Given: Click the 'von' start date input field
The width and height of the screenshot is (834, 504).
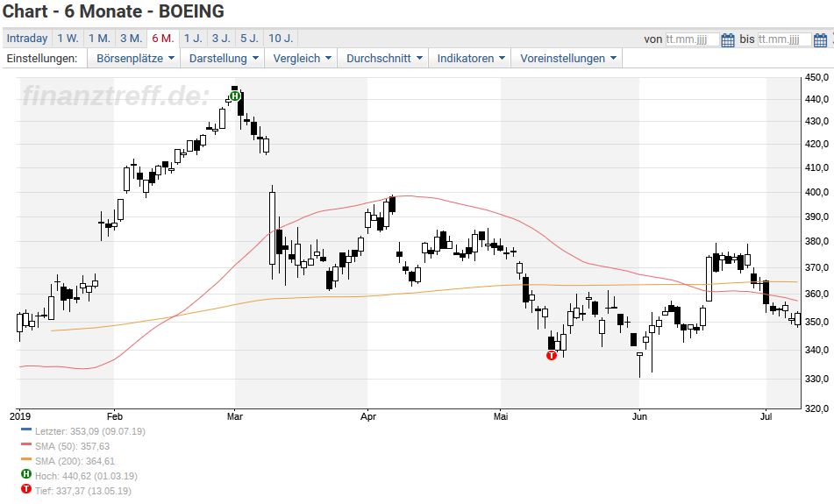Looking at the screenshot, I should [692, 39].
